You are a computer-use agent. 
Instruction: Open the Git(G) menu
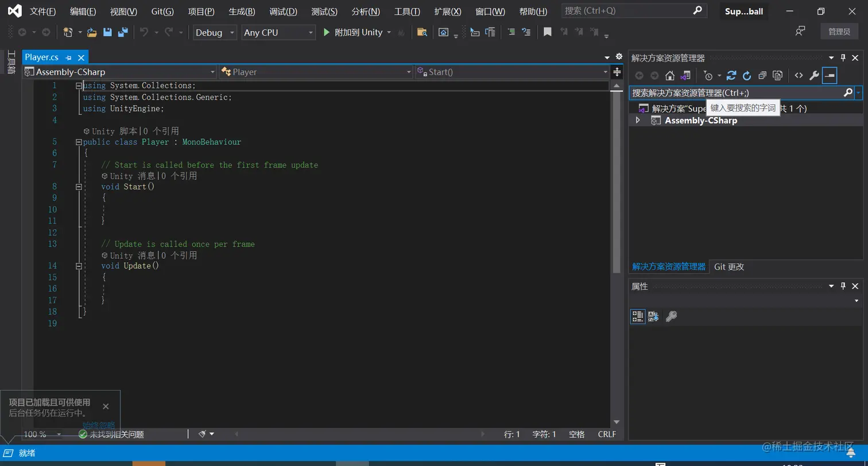[162, 11]
